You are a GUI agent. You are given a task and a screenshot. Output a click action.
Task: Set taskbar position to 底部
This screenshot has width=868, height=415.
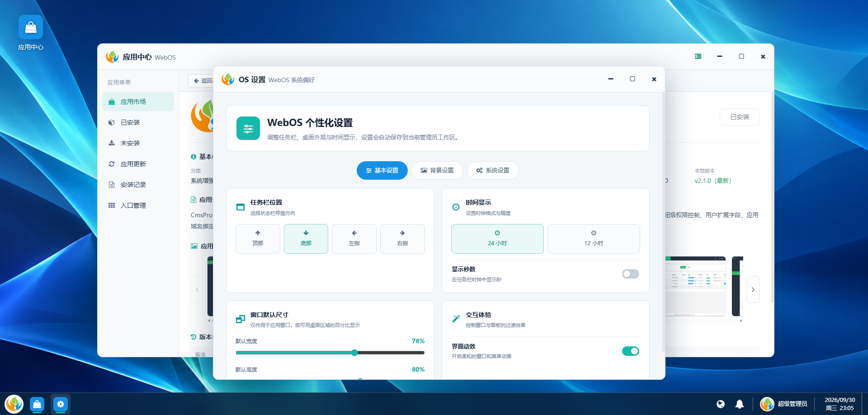(306, 239)
